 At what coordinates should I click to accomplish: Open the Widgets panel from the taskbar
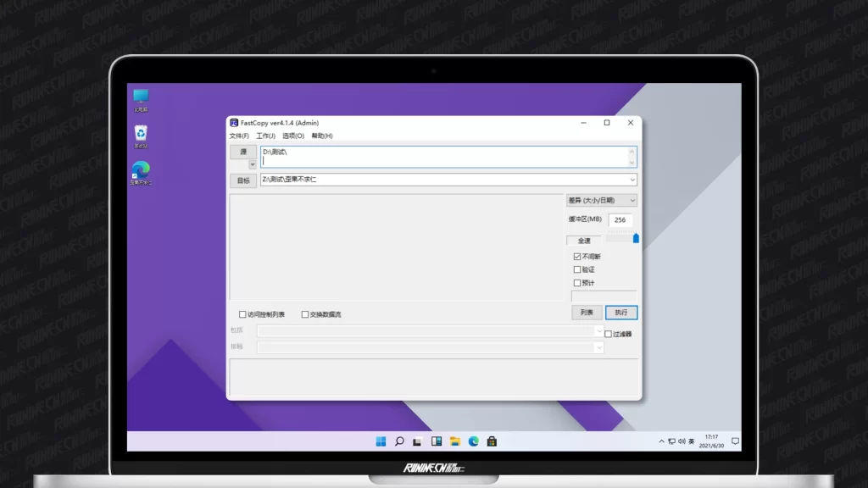(x=437, y=441)
